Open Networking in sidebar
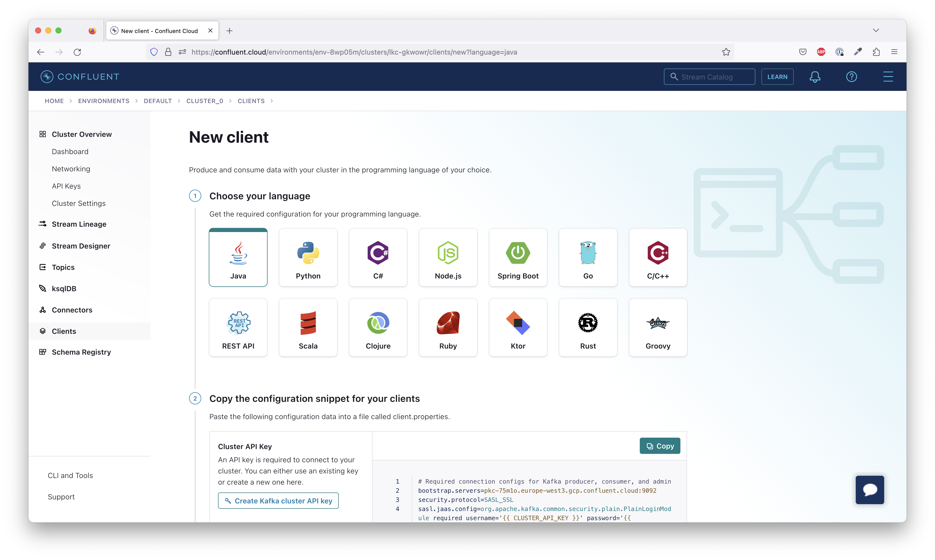935x560 pixels. [71, 169]
